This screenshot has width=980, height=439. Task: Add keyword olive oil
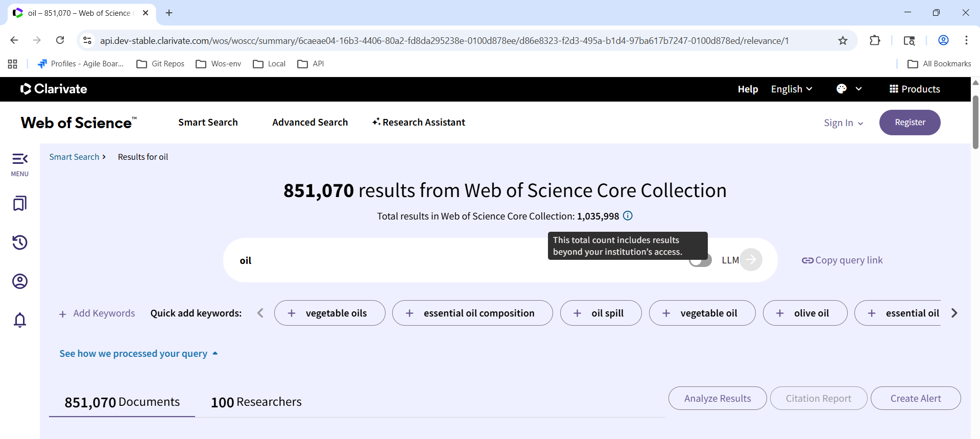[x=805, y=313]
